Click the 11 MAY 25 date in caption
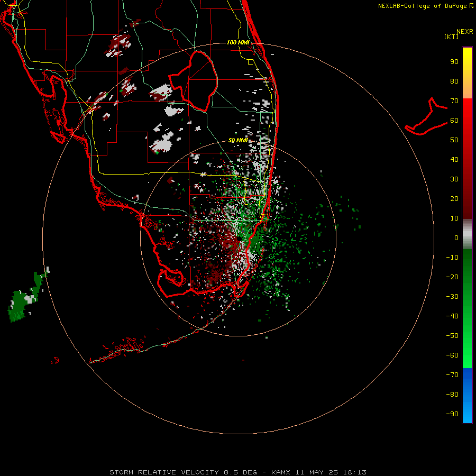The image size is (476, 476). (317, 472)
